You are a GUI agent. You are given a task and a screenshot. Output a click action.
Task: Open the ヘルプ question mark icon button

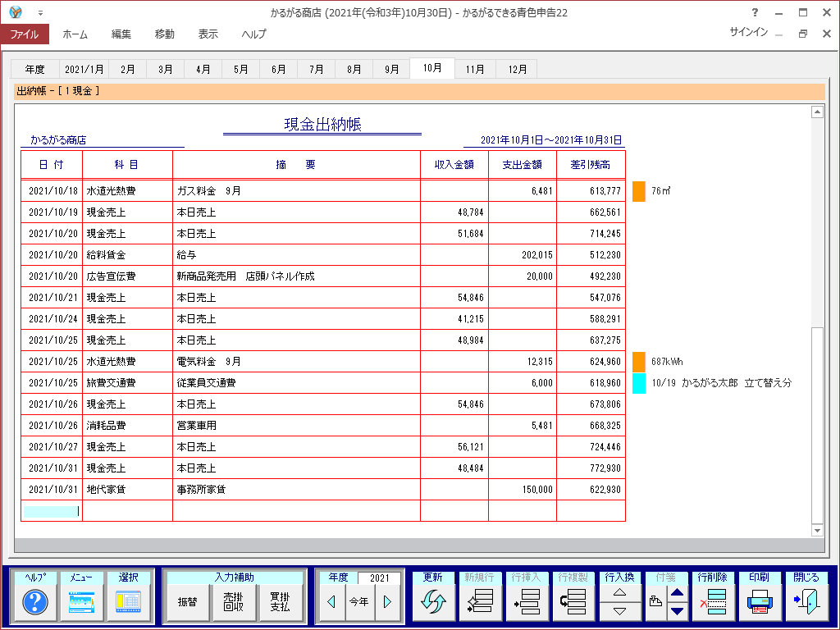pos(35,602)
